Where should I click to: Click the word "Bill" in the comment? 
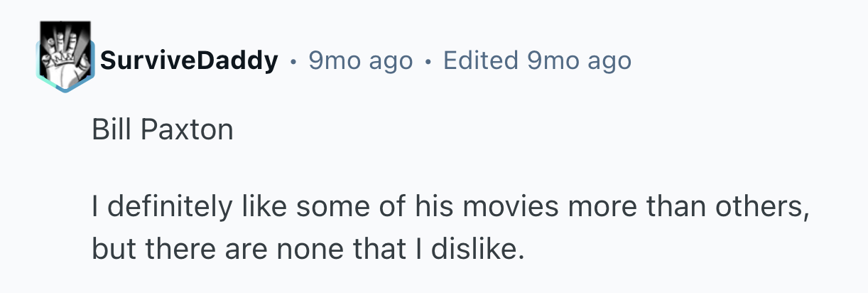107,131
